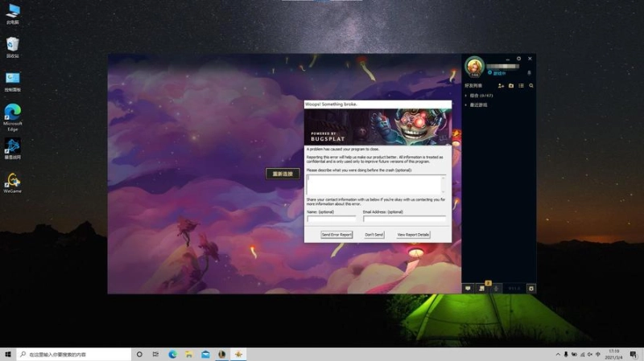Viewport: 644px width, 361px height.
Task: Click the 中 input method indicator
Action: click(x=597, y=355)
